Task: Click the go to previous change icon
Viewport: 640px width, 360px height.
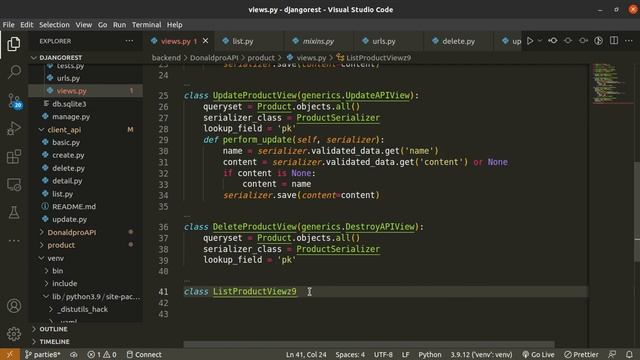Action: 553,41
